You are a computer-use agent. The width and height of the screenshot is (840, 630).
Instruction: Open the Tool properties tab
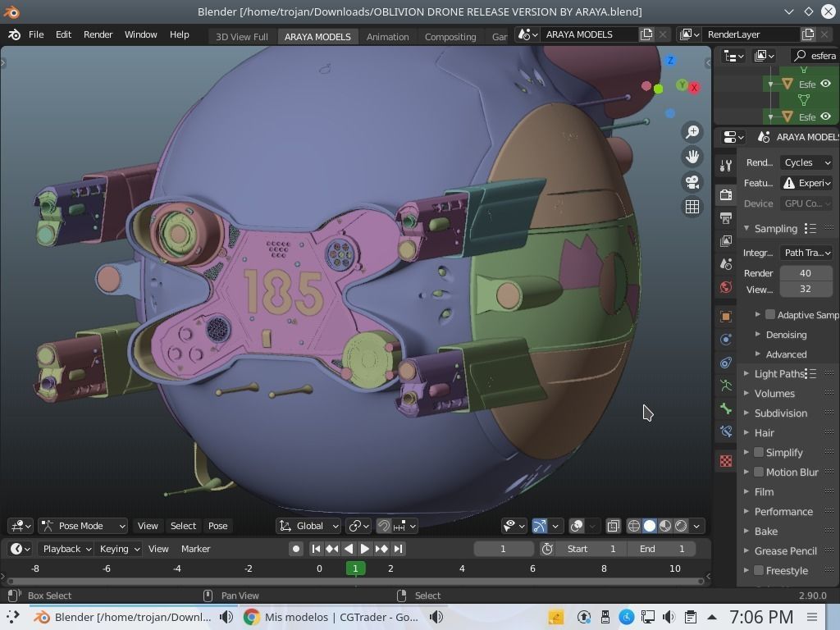(x=726, y=166)
